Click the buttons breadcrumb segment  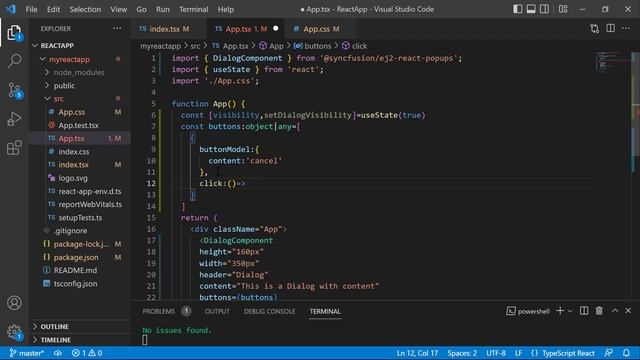(313, 46)
